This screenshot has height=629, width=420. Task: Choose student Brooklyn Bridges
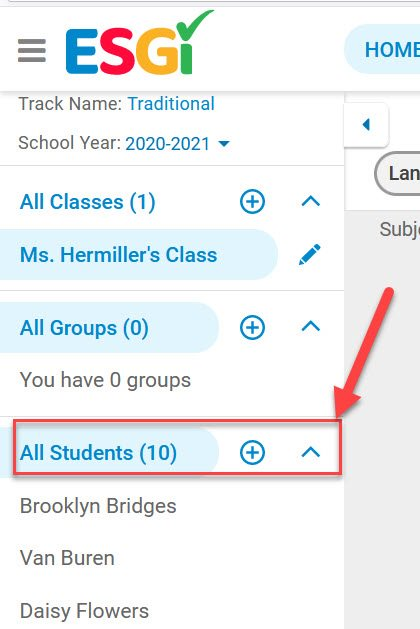click(98, 506)
